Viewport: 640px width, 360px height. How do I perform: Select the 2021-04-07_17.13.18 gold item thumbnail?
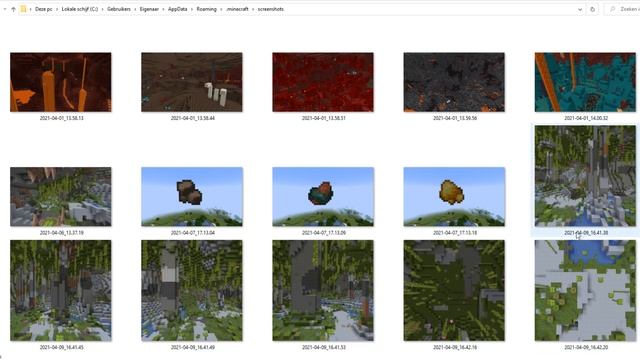pyautogui.click(x=454, y=196)
